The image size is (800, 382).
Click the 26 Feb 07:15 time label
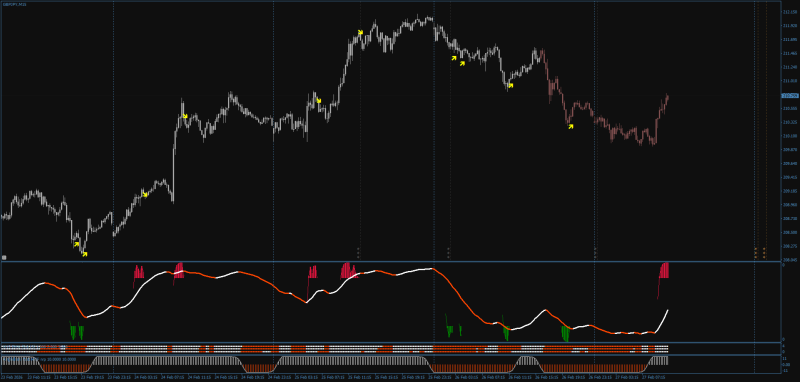tap(493, 377)
